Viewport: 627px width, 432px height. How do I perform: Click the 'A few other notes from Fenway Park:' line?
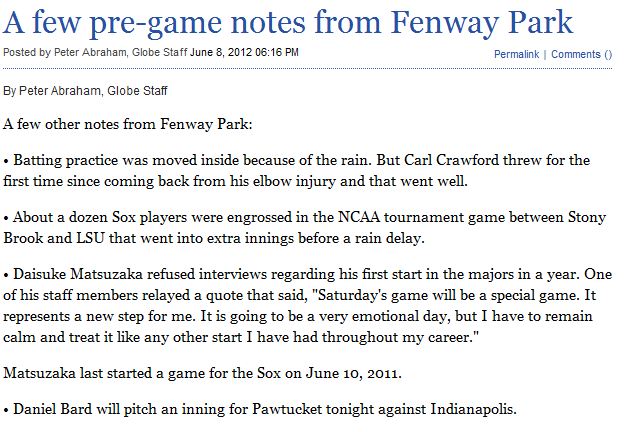coord(128,124)
